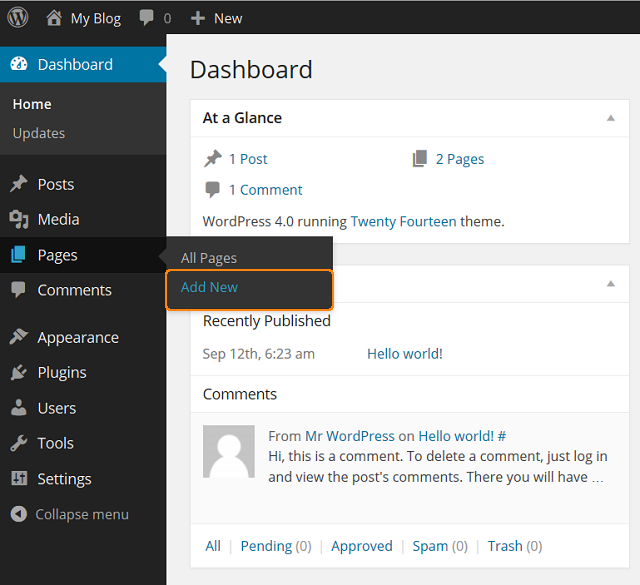The height and width of the screenshot is (585, 640).
Task: Open the Hello world! recent post
Action: coord(404,354)
